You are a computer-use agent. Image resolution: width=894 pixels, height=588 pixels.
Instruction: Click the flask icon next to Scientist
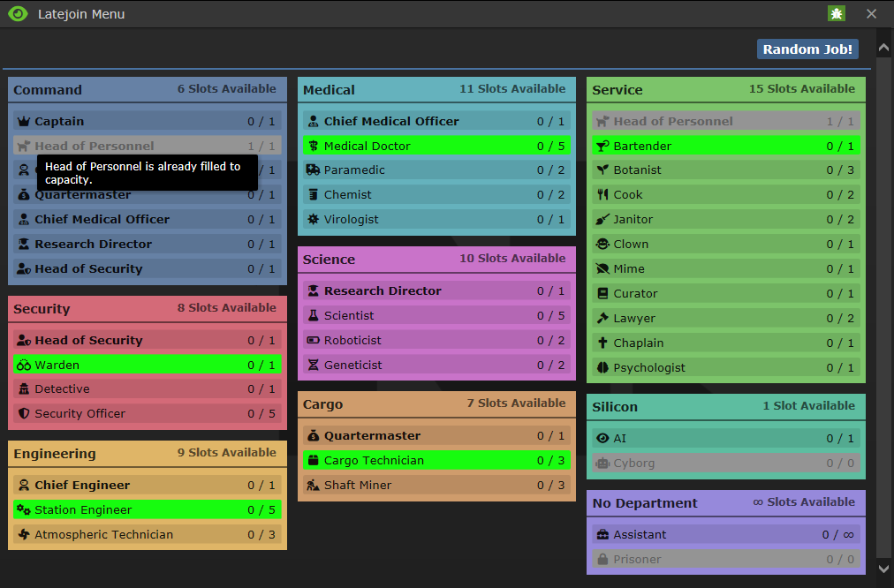pyautogui.click(x=313, y=316)
